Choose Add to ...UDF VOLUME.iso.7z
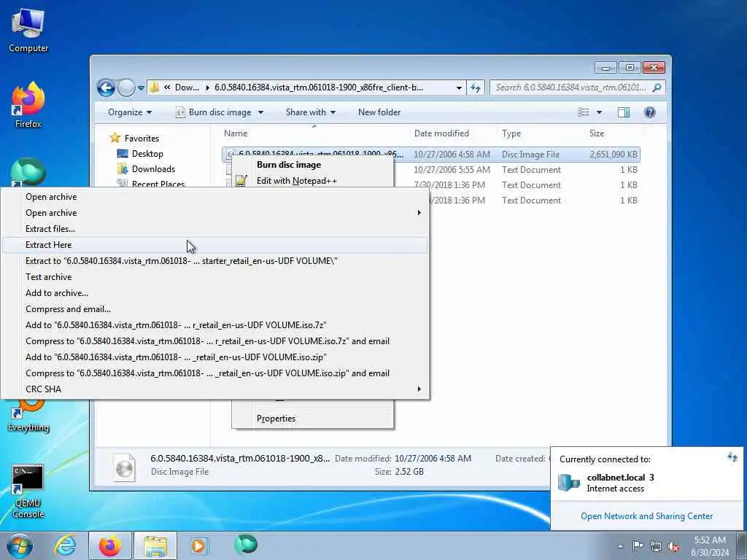Viewport: 747px width, 560px height. click(215, 324)
